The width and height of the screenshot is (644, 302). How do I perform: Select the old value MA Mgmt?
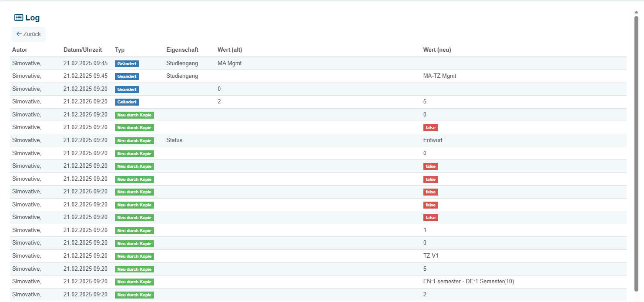tap(229, 63)
